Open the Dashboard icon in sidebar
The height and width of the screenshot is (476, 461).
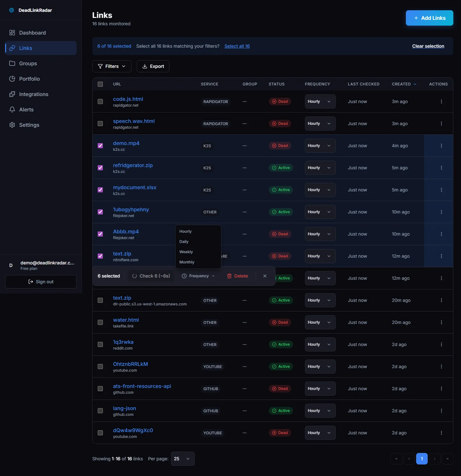tap(12, 33)
